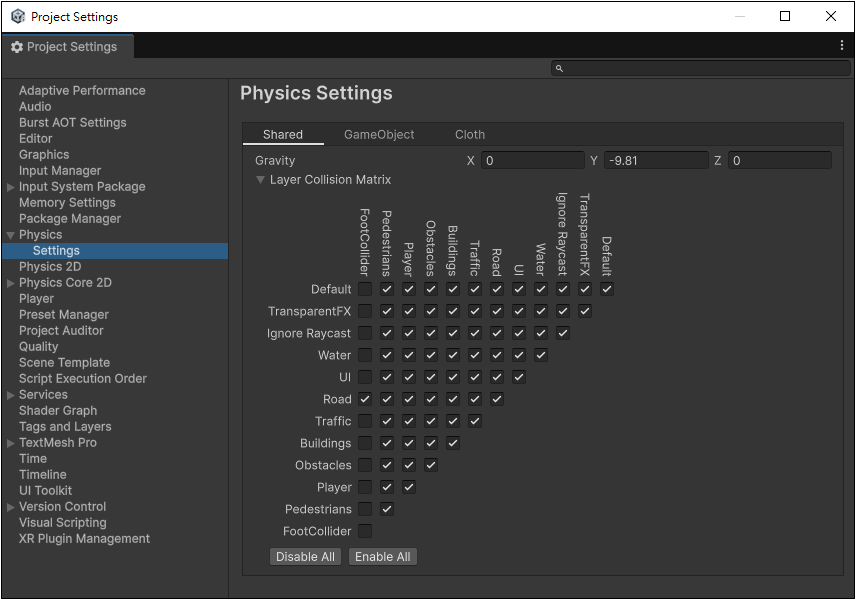The height and width of the screenshot is (600, 856).
Task: Switch to the Shared tab
Action: (283, 135)
